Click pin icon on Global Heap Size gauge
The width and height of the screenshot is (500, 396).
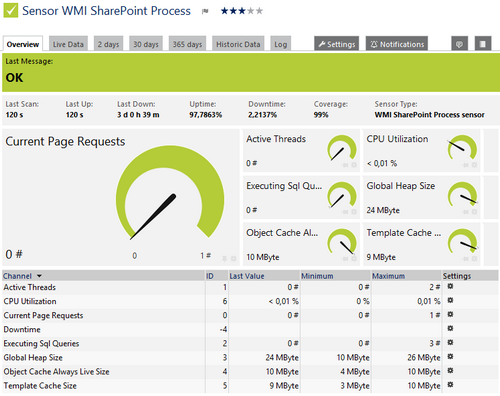point(466,212)
